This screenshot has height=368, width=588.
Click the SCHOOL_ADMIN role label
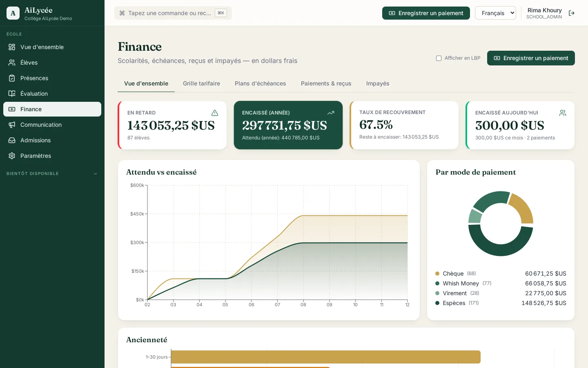(544, 17)
